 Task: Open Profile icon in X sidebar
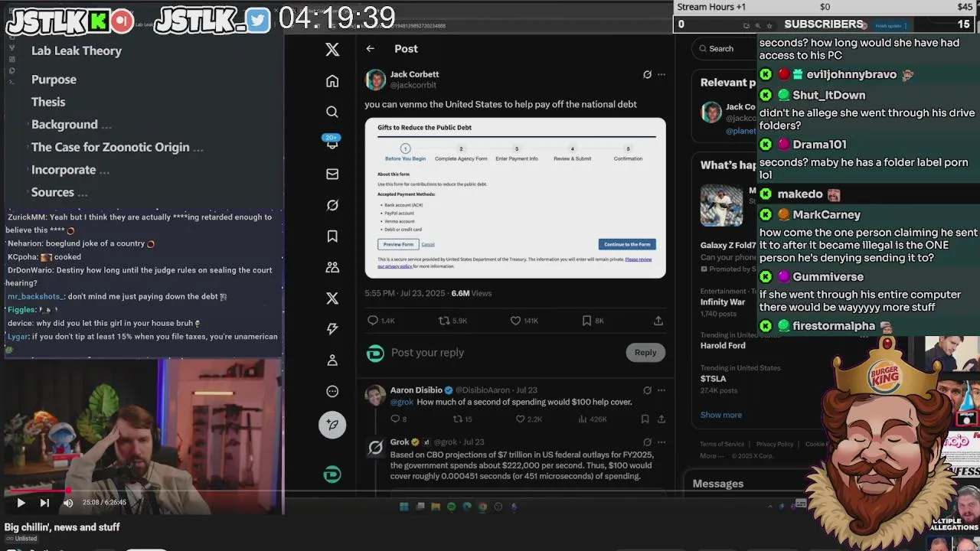pos(332,360)
